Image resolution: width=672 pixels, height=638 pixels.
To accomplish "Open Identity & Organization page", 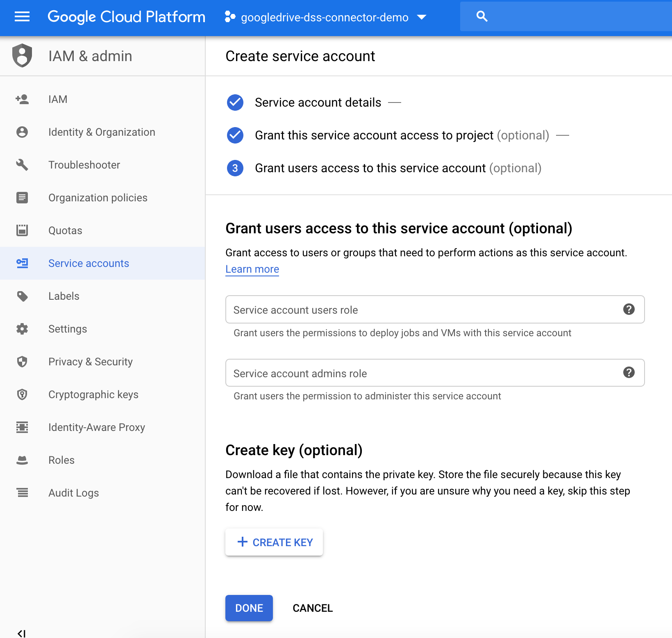I will pos(102,132).
